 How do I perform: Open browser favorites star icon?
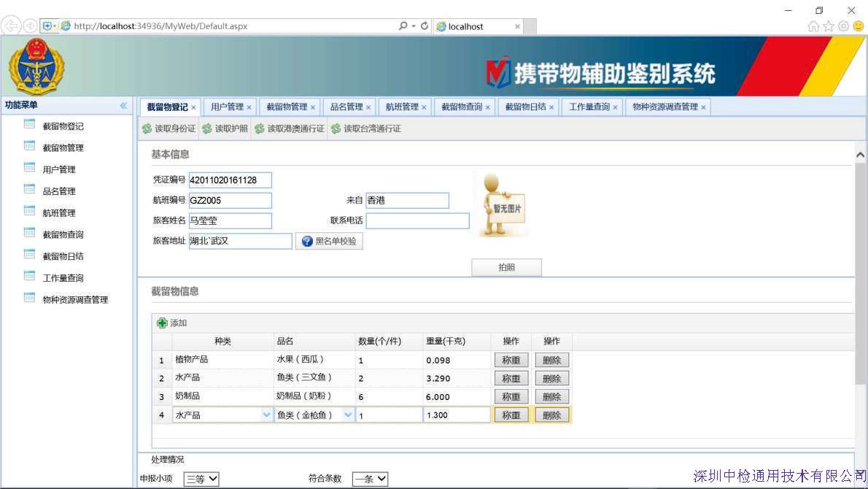tap(828, 26)
